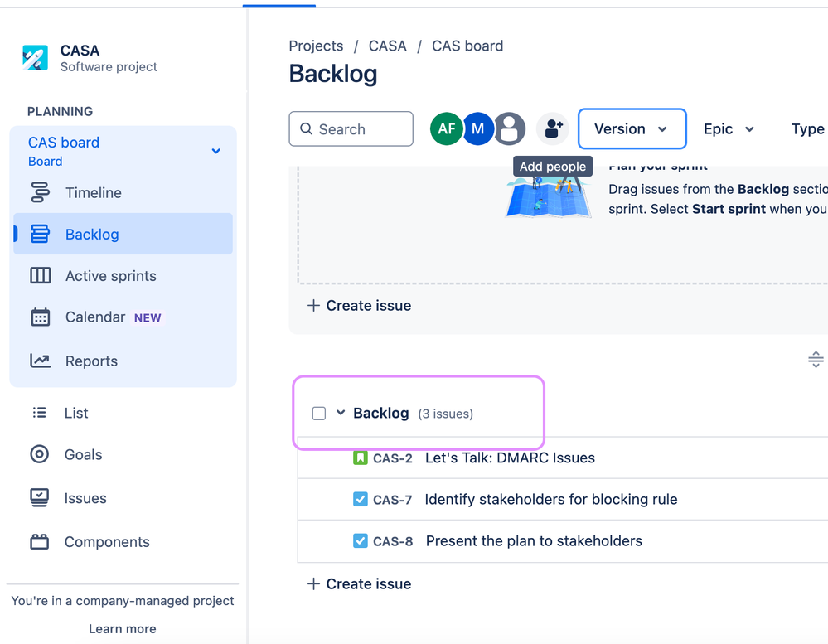Open the Type filter dropdown
This screenshot has width=828, height=644.
[807, 128]
